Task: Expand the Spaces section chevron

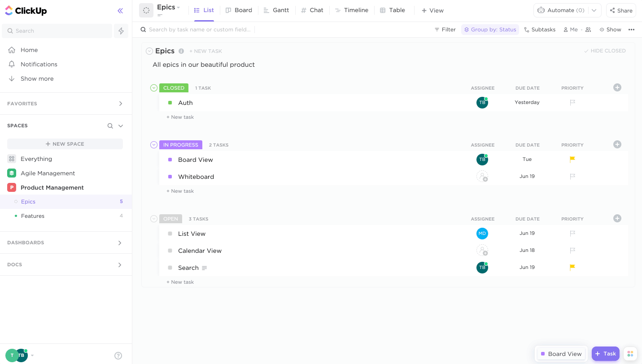Action: tap(120, 126)
